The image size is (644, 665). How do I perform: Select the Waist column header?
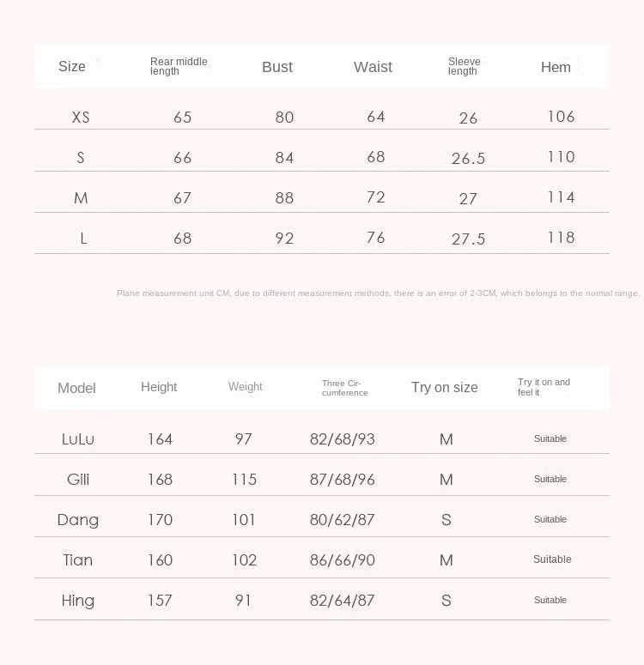click(x=373, y=67)
